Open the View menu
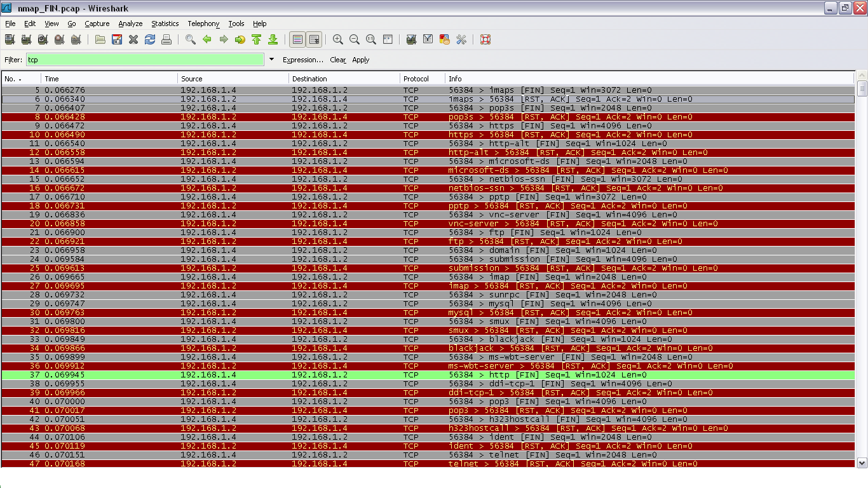The width and height of the screenshot is (868, 488). point(51,24)
